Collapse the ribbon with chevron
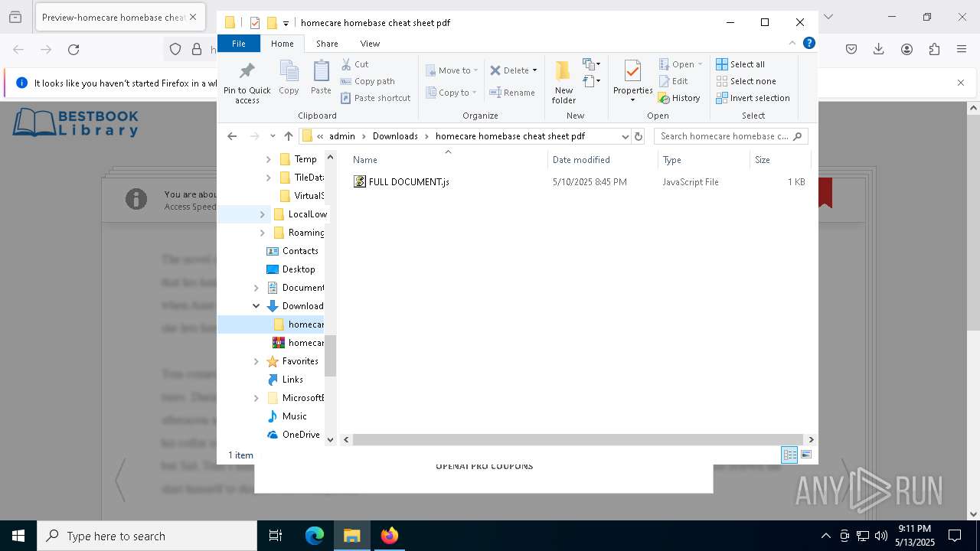980x551 pixels. coord(792,44)
